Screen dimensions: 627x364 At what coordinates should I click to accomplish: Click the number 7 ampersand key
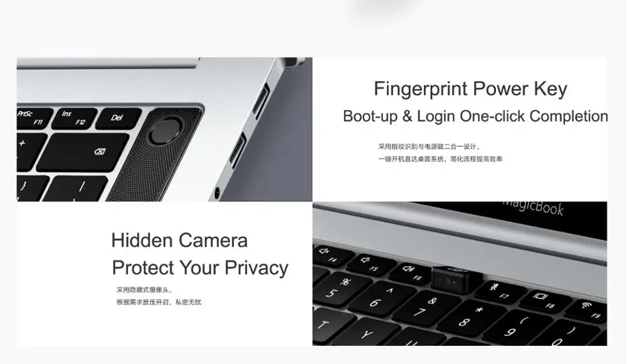point(424,307)
